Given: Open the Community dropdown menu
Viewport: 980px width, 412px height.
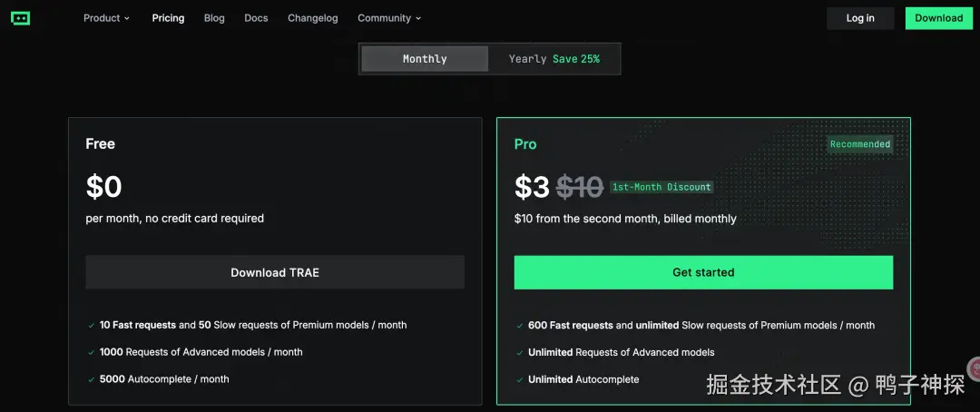Looking at the screenshot, I should [389, 18].
